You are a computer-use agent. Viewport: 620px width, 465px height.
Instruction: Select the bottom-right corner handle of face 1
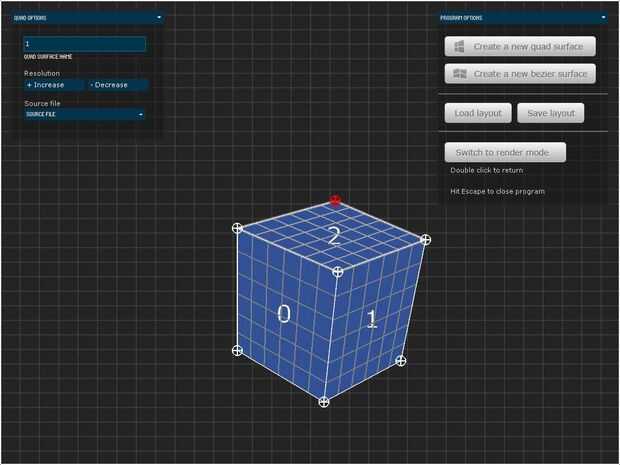click(x=401, y=361)
